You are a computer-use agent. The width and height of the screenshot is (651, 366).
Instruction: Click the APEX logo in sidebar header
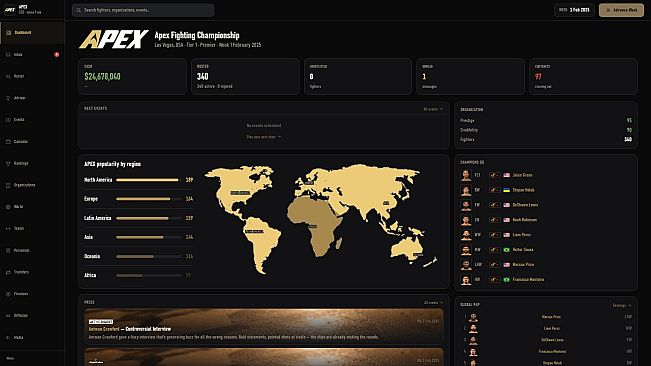click(x=10, y=10)
